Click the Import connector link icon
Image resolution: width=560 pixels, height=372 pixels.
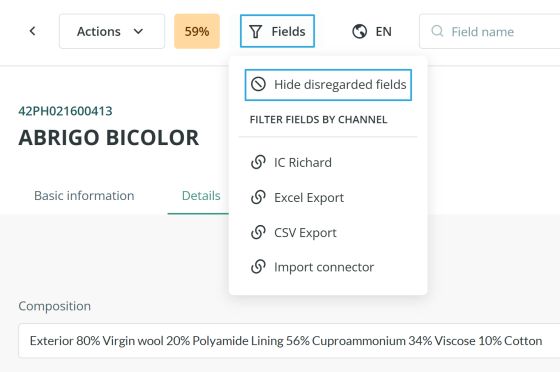[x=258, y=267]
